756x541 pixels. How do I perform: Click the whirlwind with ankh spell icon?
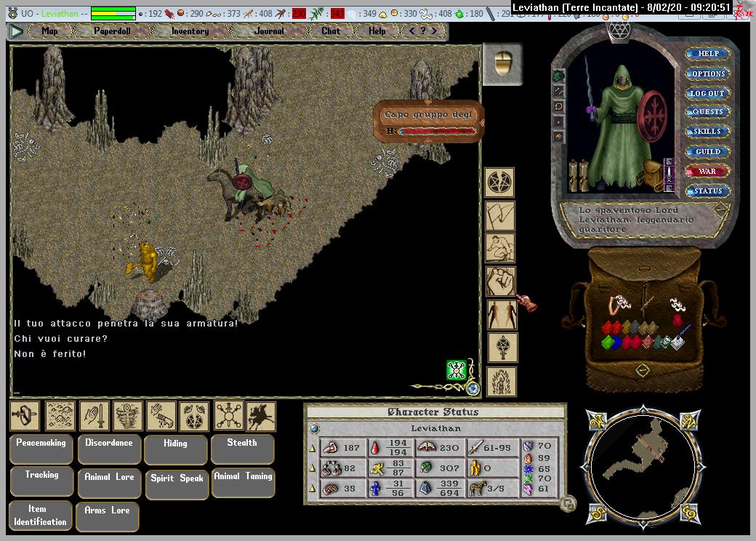(128, 416)
